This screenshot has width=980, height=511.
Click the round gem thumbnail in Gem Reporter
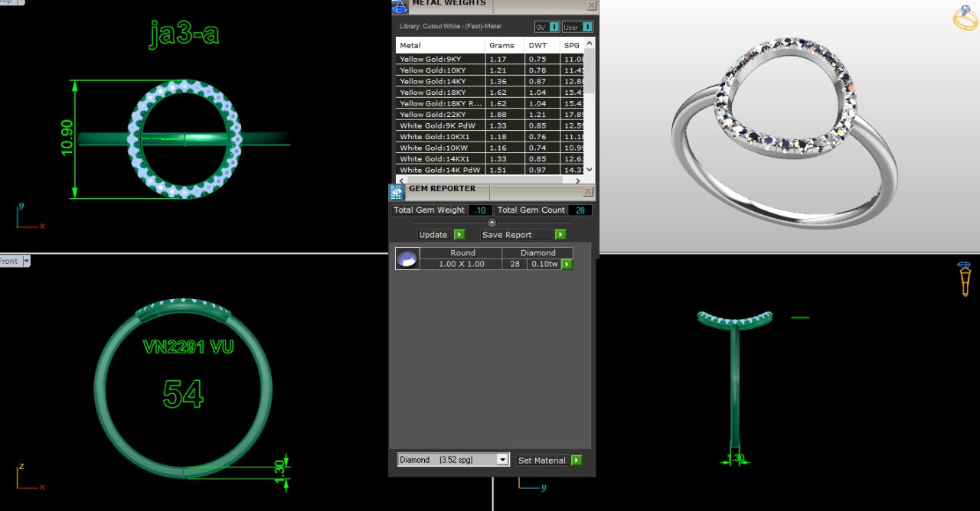tap(407, 259)
